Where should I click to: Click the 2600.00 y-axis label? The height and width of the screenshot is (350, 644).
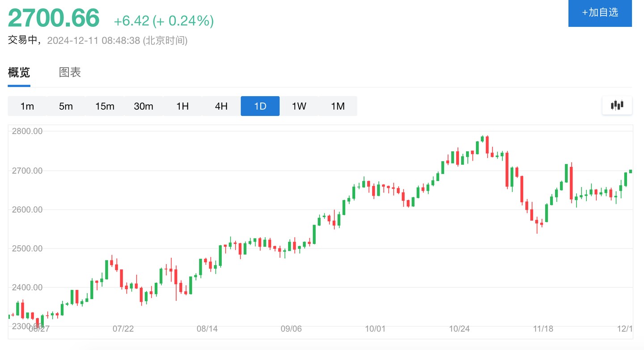pos(28,209)
